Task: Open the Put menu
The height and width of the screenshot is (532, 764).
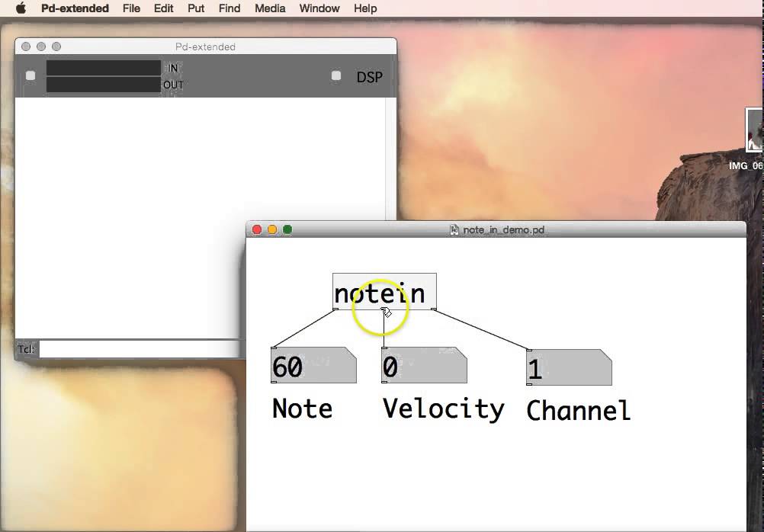Action: [x=196, y=8]
